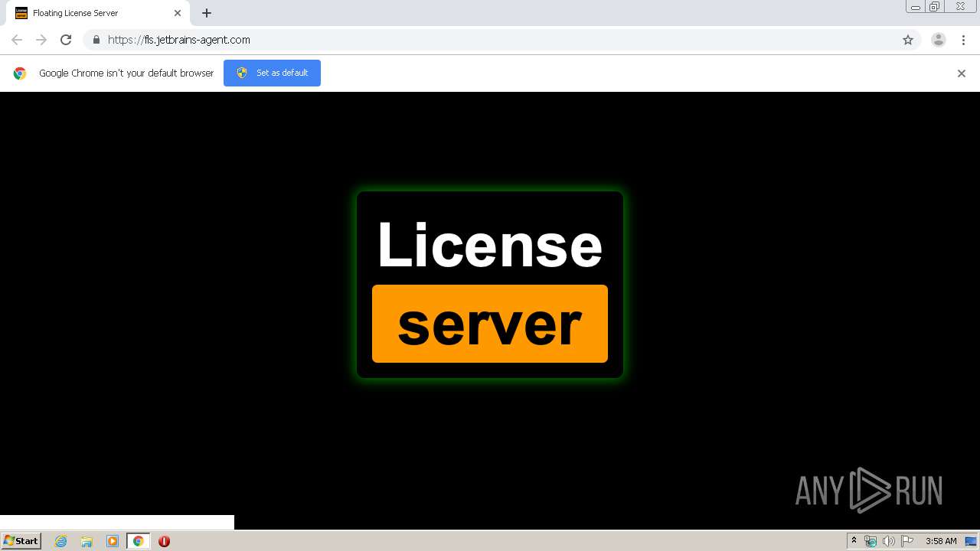Restore down the Chrome window
This screenshot has width=980, height=551.
pos(935,7)
